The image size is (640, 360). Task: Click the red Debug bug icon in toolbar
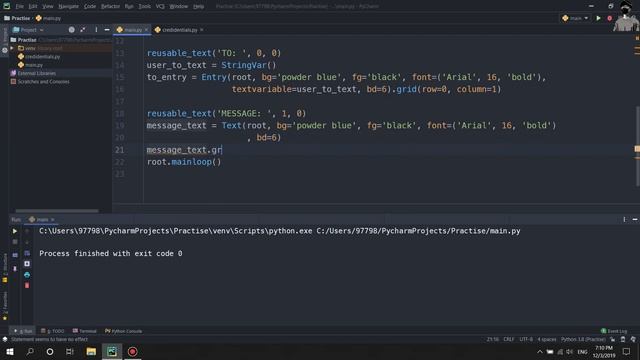[x=609, y=18]
